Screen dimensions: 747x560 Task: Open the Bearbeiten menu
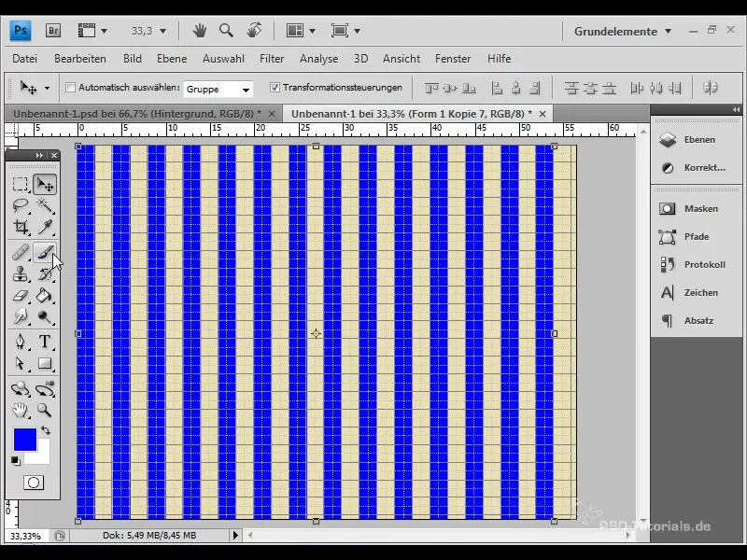click(80, 59)
